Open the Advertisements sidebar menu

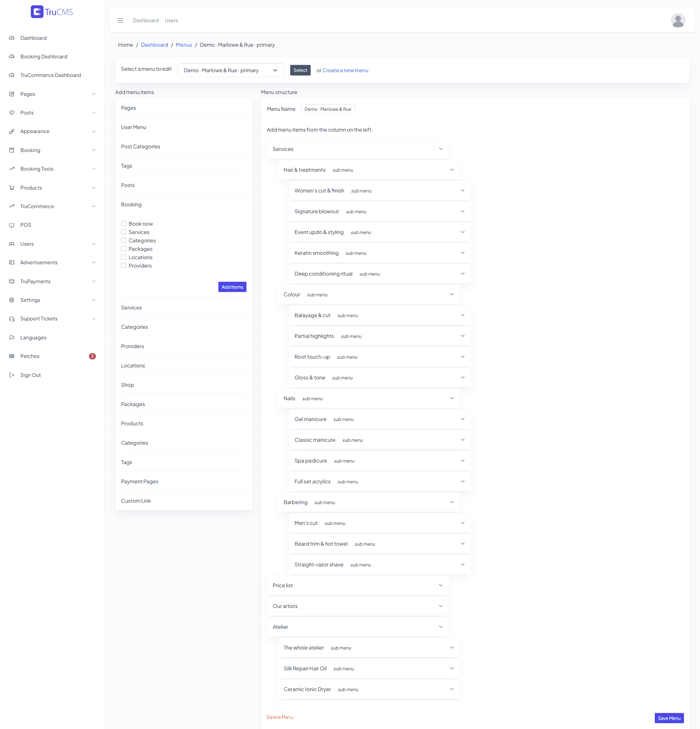pos(52,262)
